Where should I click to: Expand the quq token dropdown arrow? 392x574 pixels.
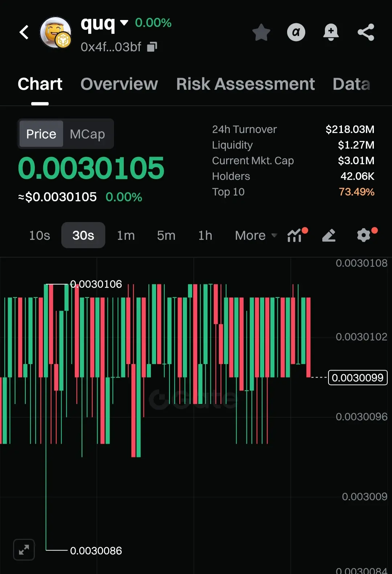coord(124,23)
